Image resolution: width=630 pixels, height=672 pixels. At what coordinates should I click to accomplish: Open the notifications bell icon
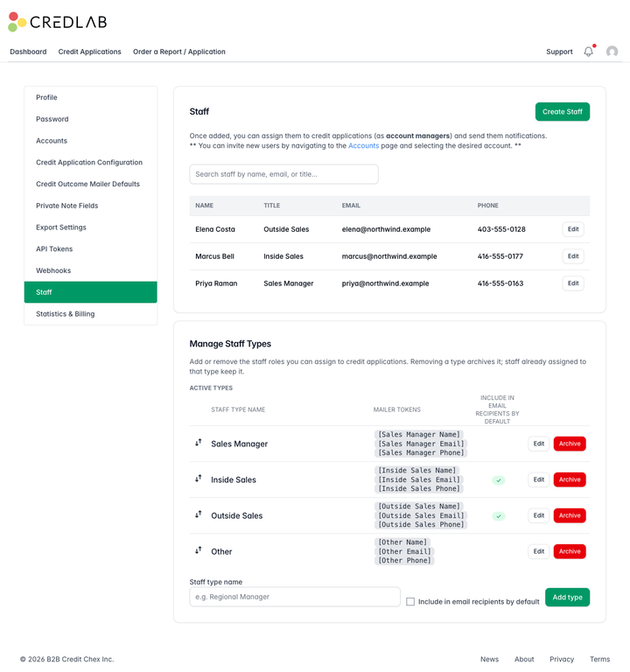pyautogui.click(x=588, y=52)
